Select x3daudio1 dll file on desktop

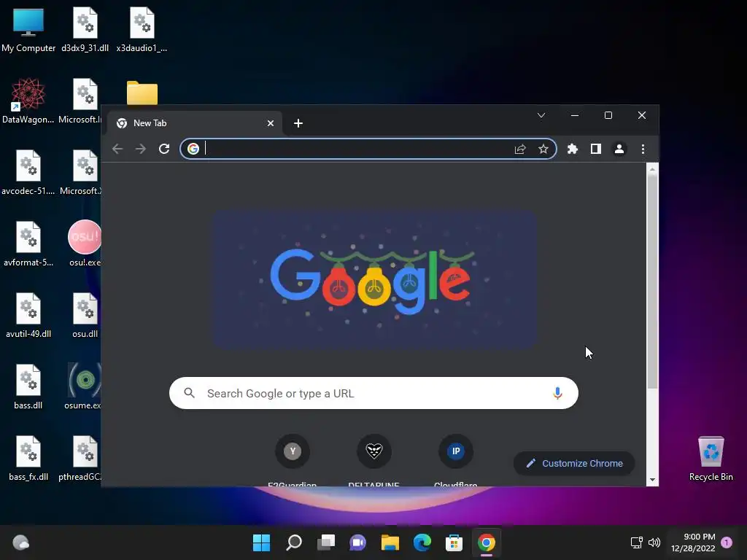[x=142, y=31]
